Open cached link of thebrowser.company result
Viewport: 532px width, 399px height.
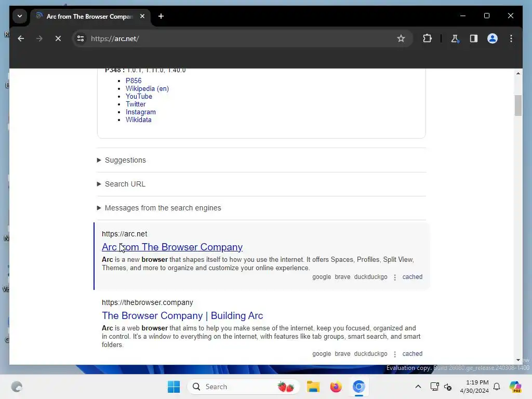(x=412, y=354)
